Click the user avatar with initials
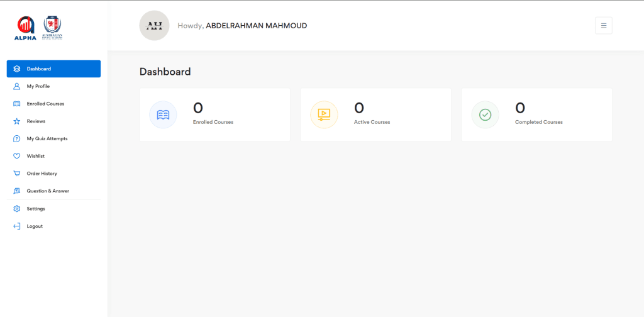The height and width of the screenshot is (317, 644). [x=154, y=26]
